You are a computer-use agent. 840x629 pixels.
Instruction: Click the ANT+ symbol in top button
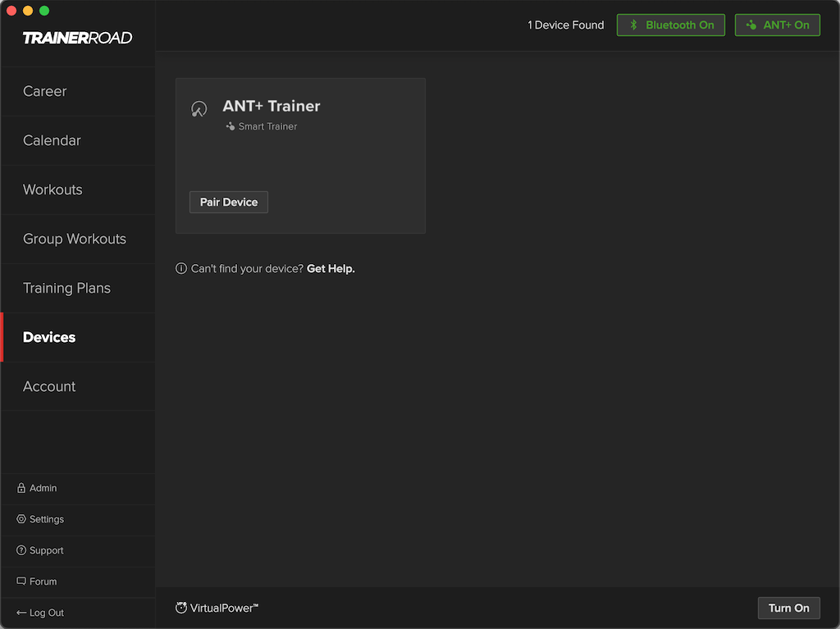(x=751, y=25)
